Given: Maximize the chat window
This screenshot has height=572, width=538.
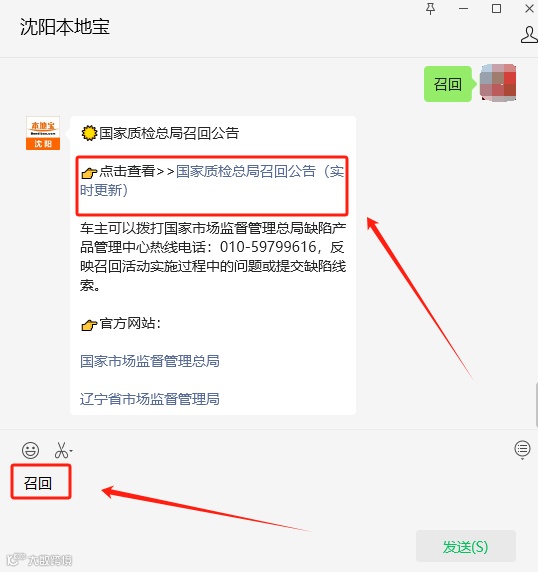Looking at the screenshot, I should (x=496, y=9).
